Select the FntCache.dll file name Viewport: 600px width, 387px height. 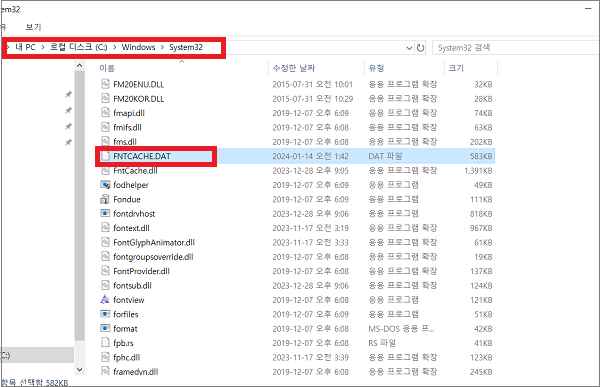click(x=135, y=170)
